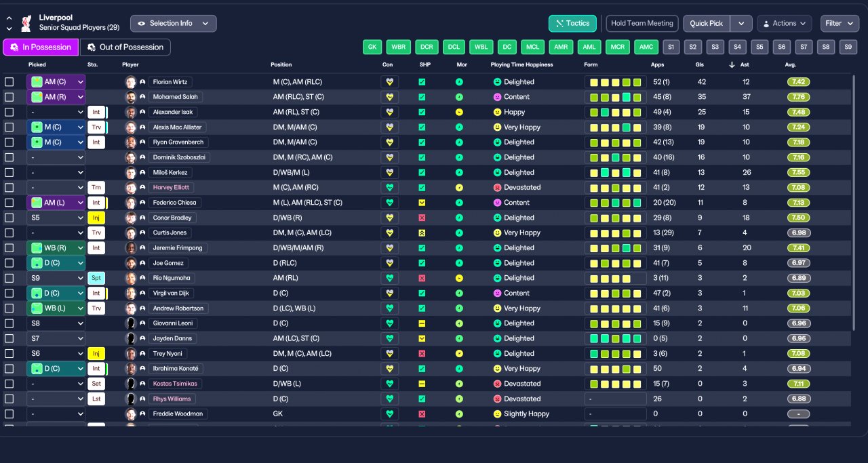Click the Quick Pick button

point(707,23)
